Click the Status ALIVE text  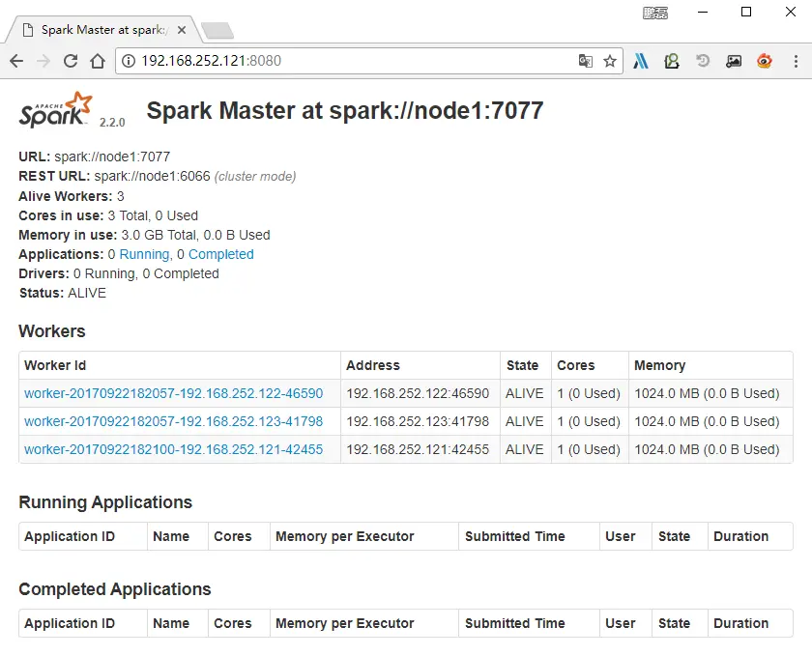pyautogui.click(x=63, y=293)
